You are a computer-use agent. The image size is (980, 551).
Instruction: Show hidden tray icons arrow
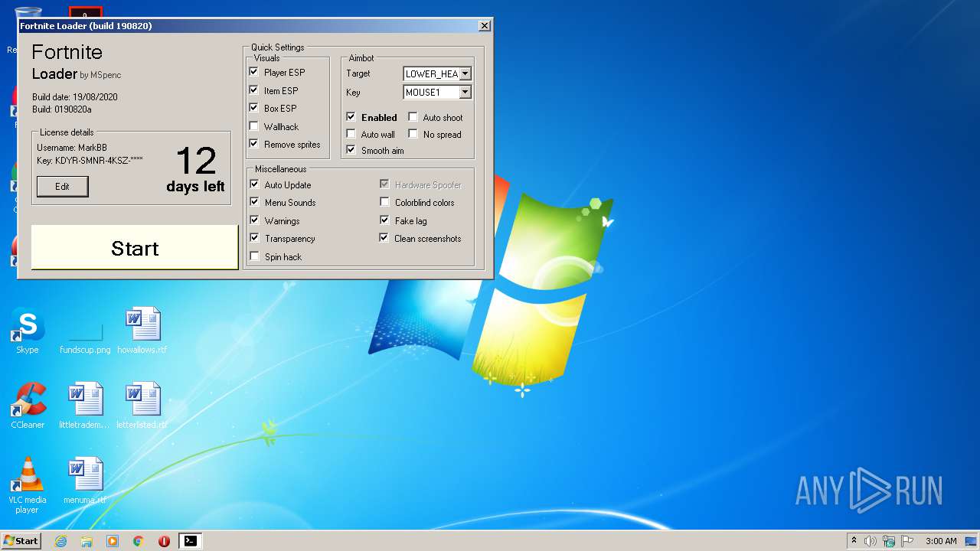(x=854, y=541)
